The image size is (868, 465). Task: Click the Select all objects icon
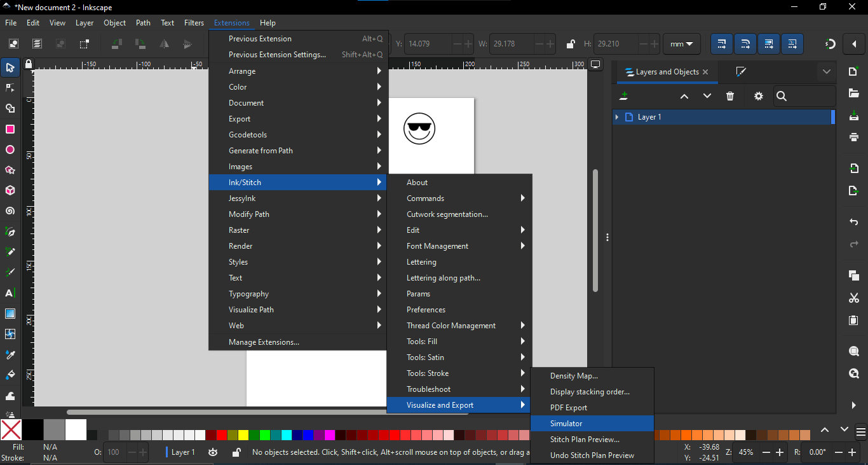click(x=13, y=44)
